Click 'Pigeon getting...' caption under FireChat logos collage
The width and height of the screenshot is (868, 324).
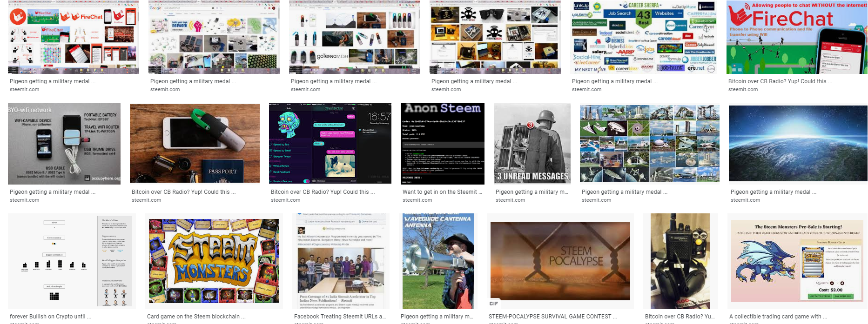53,81
